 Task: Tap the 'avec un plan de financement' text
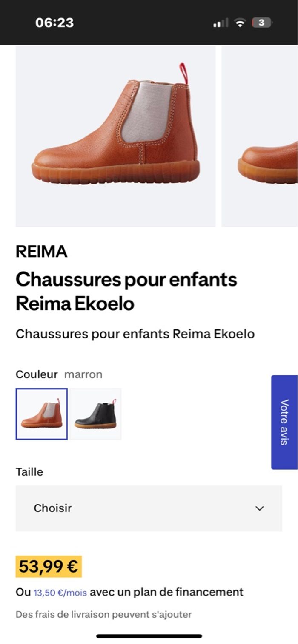coord(166,592)
